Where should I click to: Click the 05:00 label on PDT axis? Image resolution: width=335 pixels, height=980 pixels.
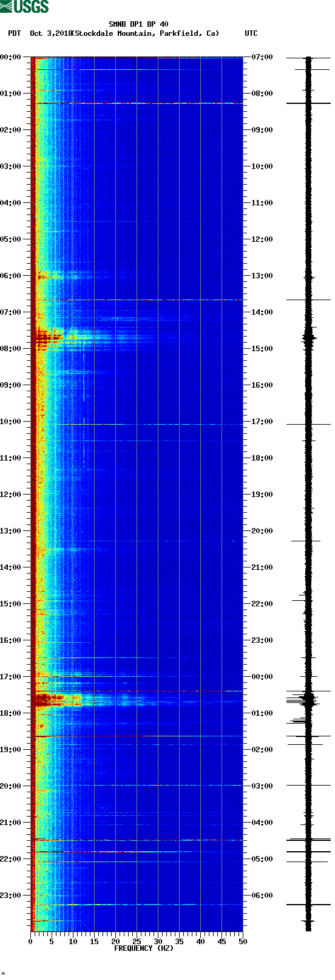(x=11, y=239)
